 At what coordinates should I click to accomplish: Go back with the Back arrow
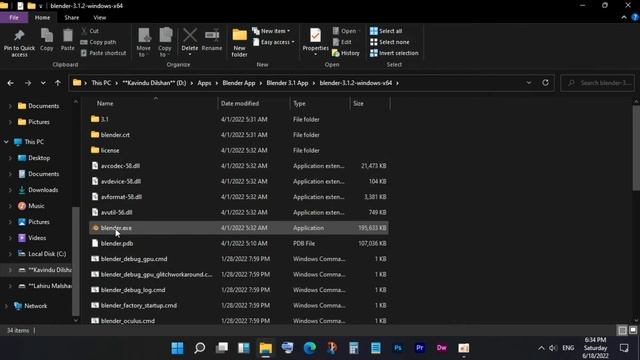(x=11, y=83)
